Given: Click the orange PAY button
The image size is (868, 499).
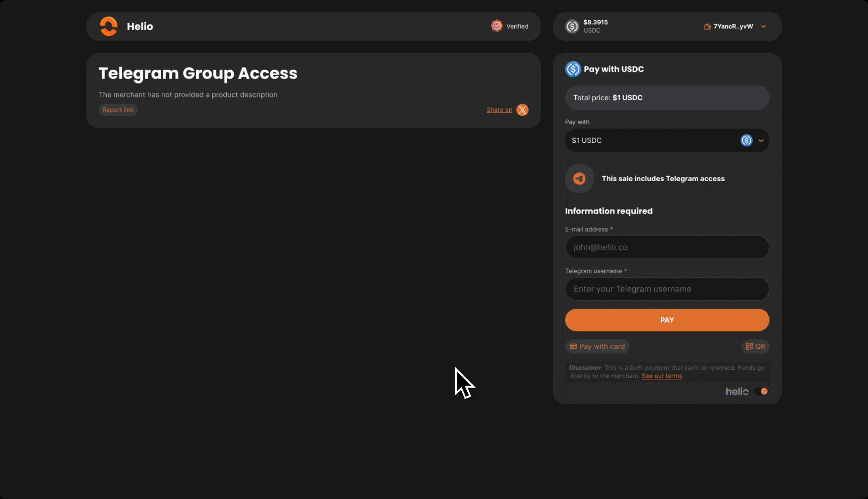Looking at the screenshot, I should click(667, 320).
